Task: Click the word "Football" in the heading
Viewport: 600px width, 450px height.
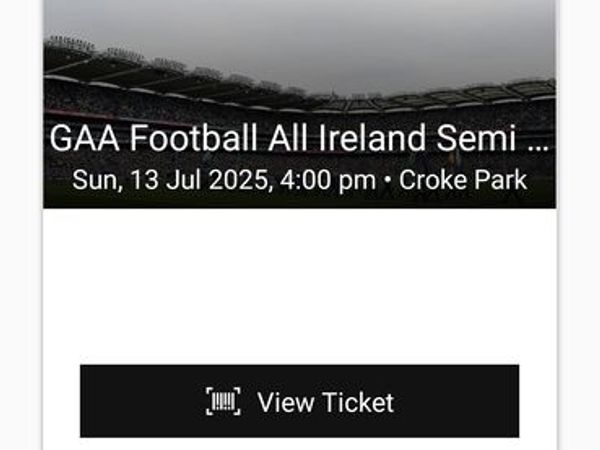Action: (x=193, y=138)
